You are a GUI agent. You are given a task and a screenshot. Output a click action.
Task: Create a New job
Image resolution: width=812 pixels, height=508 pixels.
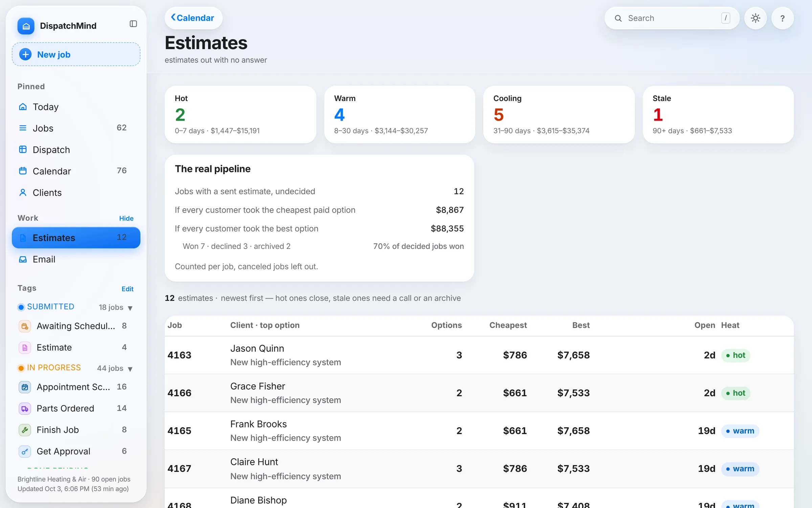pos(76,54)
